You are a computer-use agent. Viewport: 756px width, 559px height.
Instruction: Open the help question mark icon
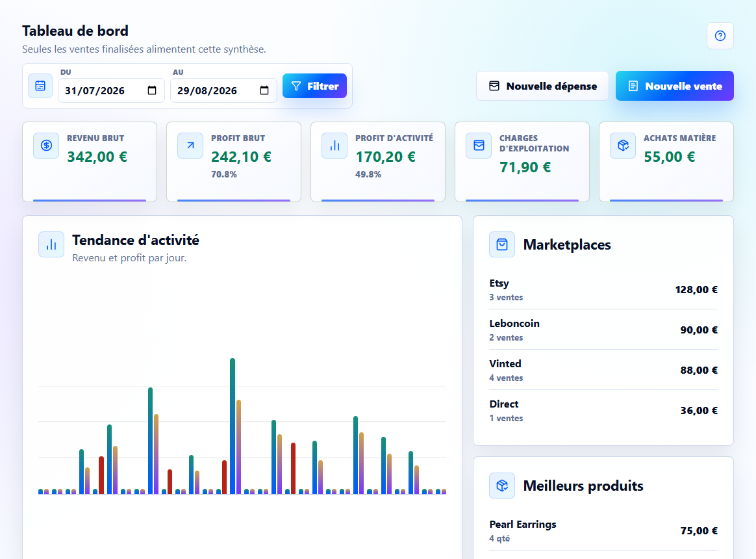coord(720,36)
